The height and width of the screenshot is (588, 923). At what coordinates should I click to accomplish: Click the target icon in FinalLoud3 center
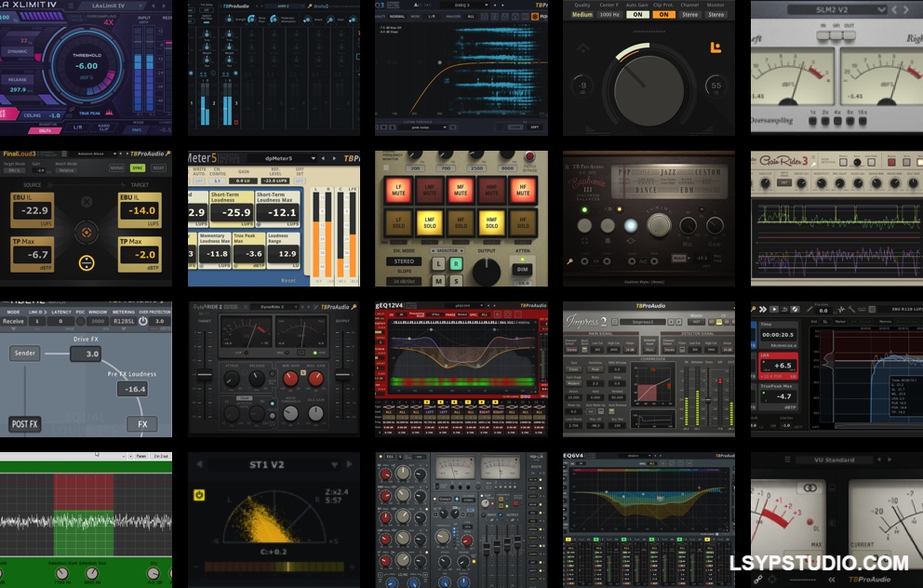point(87,232)
